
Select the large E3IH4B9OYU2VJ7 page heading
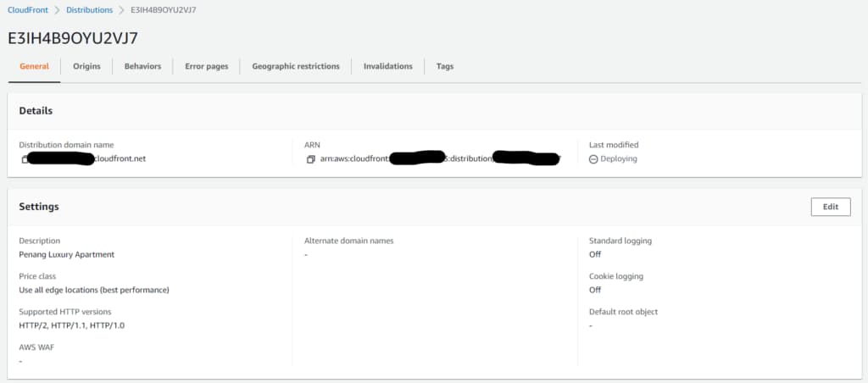(x=73, y=39)
